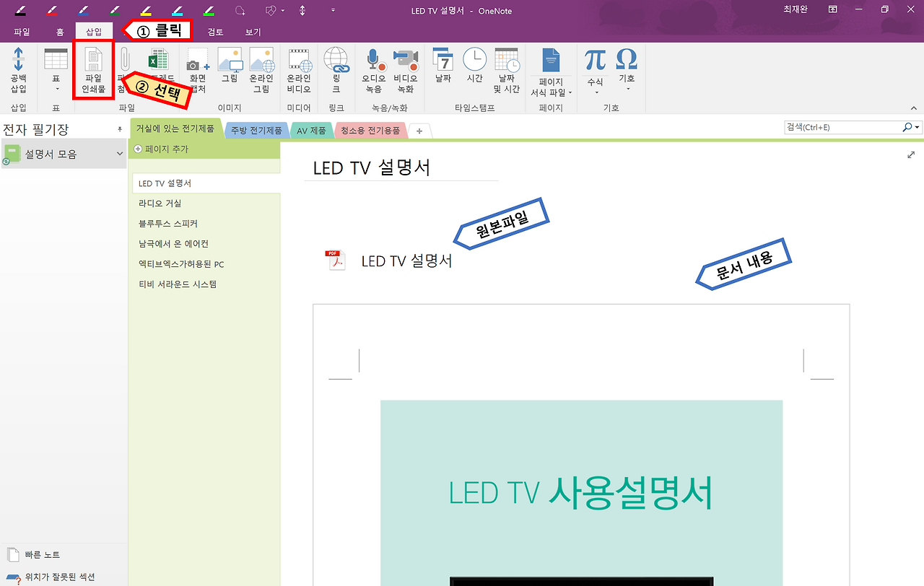924x586 pixels.
Task: Select the 설명서 모음 notebook
Action: (64, 154)
